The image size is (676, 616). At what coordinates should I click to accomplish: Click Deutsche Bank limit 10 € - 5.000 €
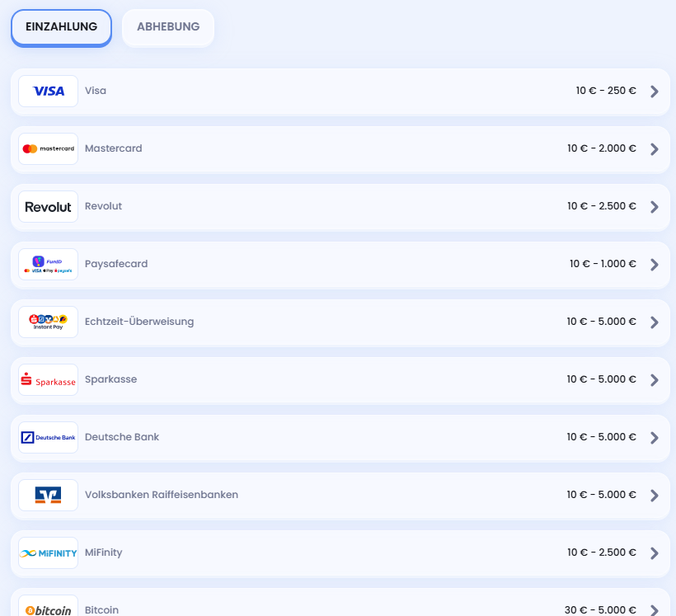point(602,437)
